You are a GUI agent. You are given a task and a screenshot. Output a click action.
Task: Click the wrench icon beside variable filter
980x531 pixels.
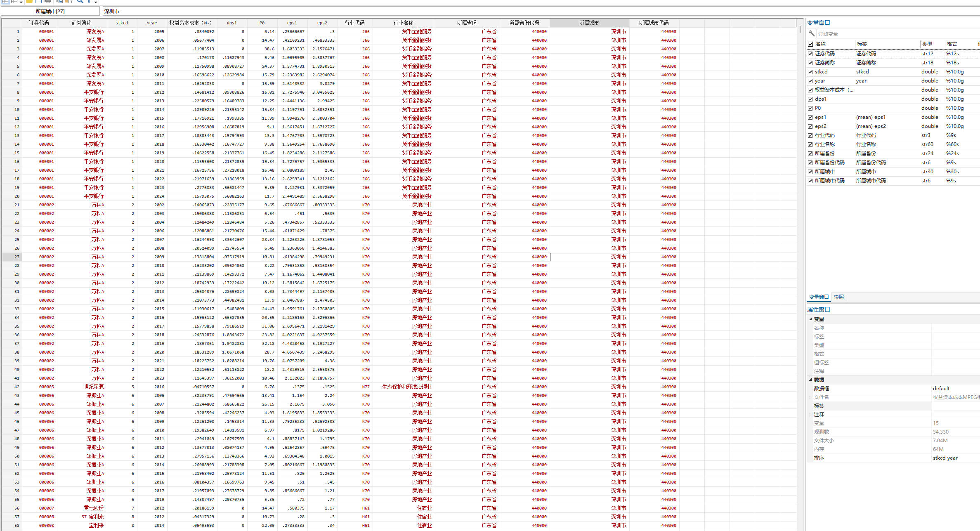811,34
